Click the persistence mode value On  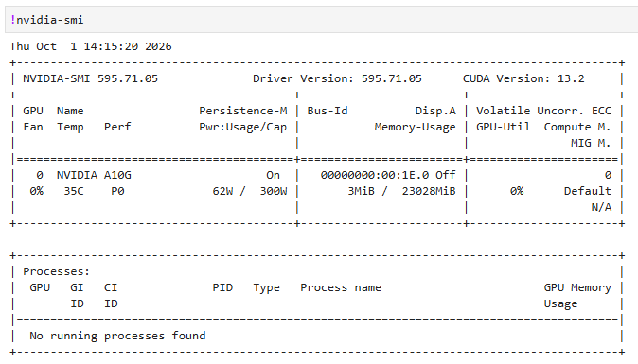click(273, 175)
